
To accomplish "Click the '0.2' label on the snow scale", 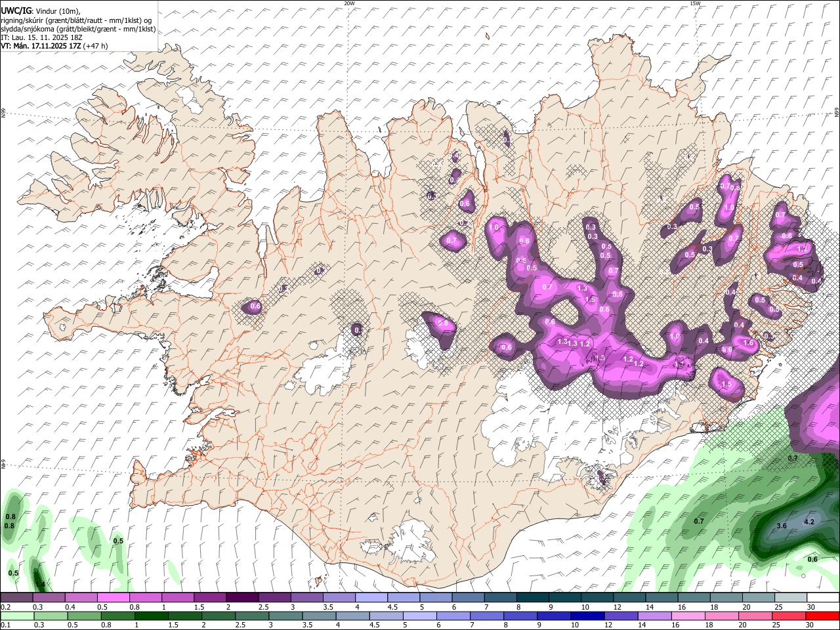I will 5,607.
